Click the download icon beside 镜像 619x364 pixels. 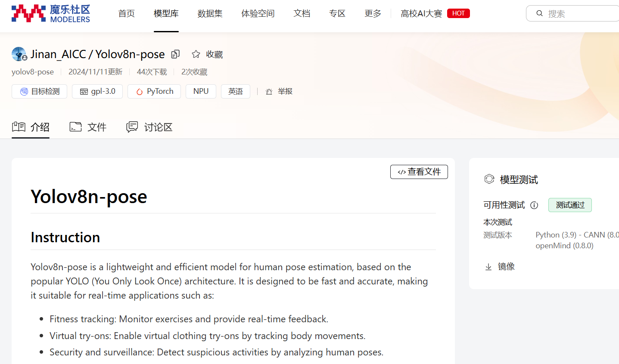(488, 266)
